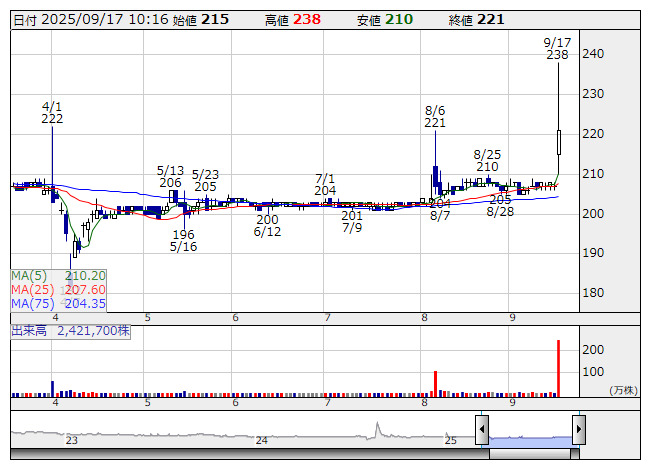Select the 4/1 222 high price label
This screenshot has width=653, height=470.
[52, 113]
